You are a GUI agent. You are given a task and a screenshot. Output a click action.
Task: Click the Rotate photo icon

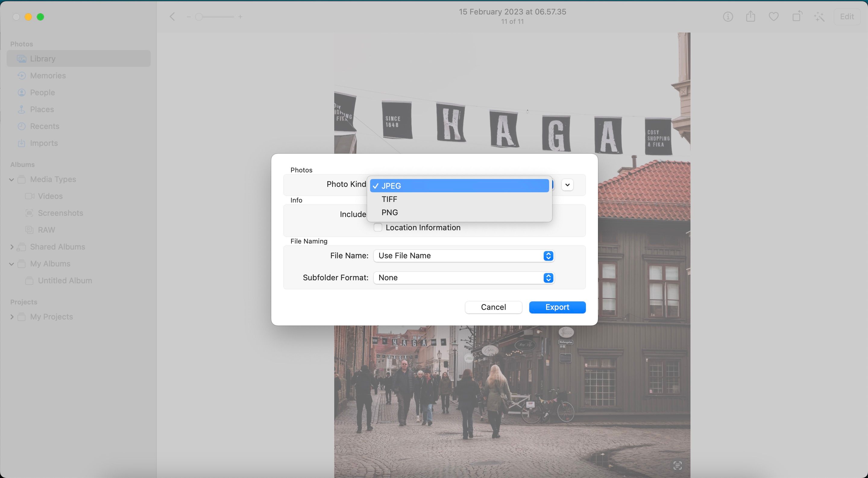(x=797, y=17)
